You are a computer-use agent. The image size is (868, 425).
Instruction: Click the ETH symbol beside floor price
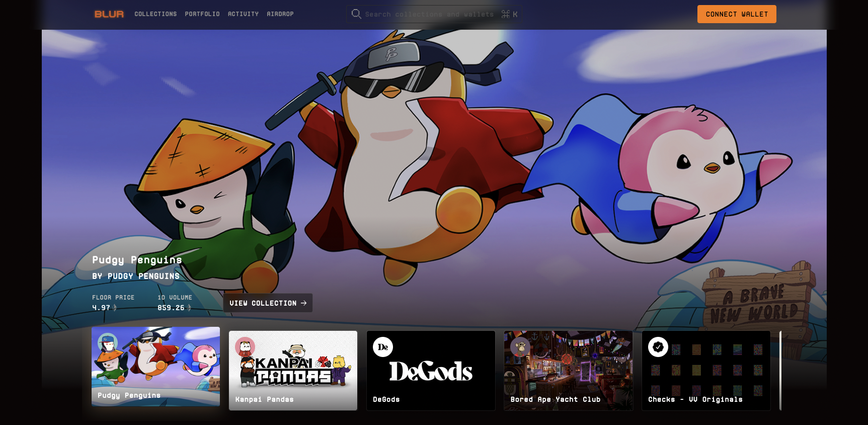click(x=115, y=308)
